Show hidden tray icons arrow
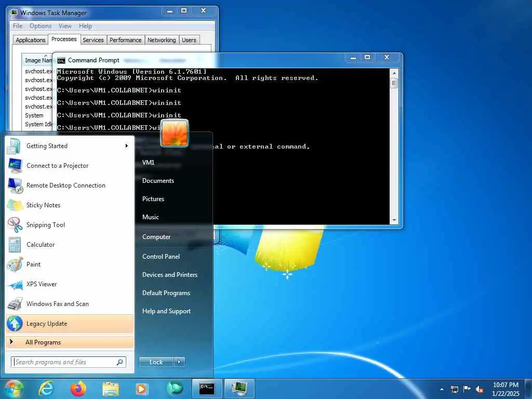532x399 pixels. point(442,389)
